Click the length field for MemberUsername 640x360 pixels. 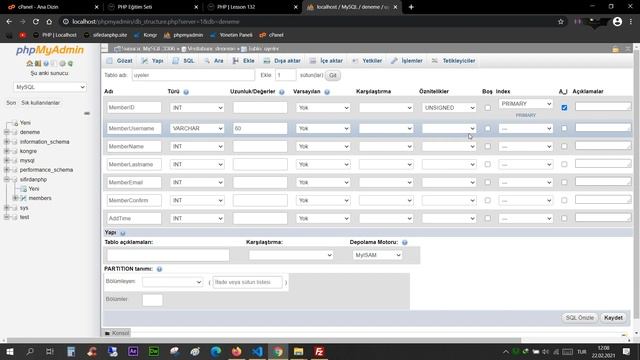[260, 129]
